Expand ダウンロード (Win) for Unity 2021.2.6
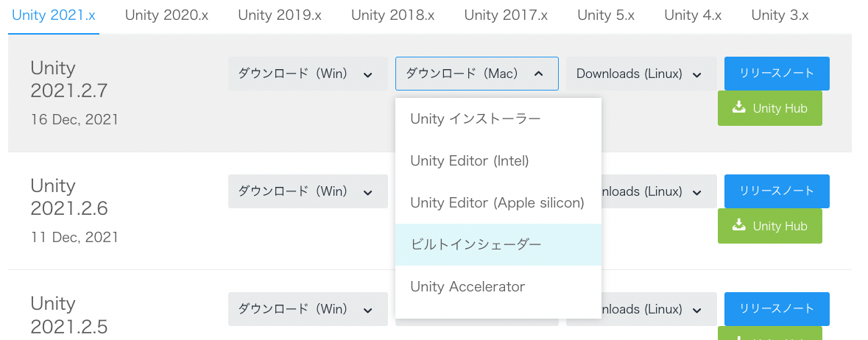868x340 pixels. tap(308, 191)
